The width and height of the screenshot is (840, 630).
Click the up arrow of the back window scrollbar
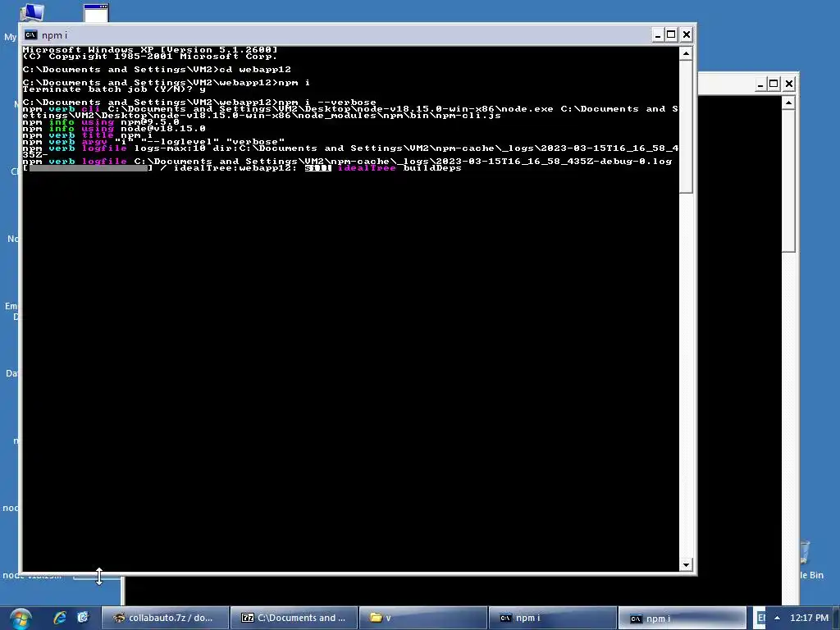(x=788, y=103)
